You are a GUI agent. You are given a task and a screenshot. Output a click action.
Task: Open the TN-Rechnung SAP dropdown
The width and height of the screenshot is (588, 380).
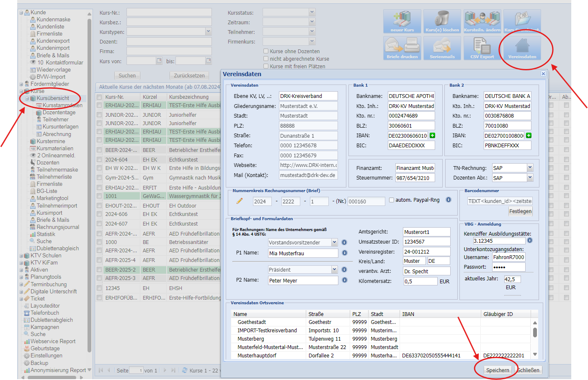pos(530,168)
